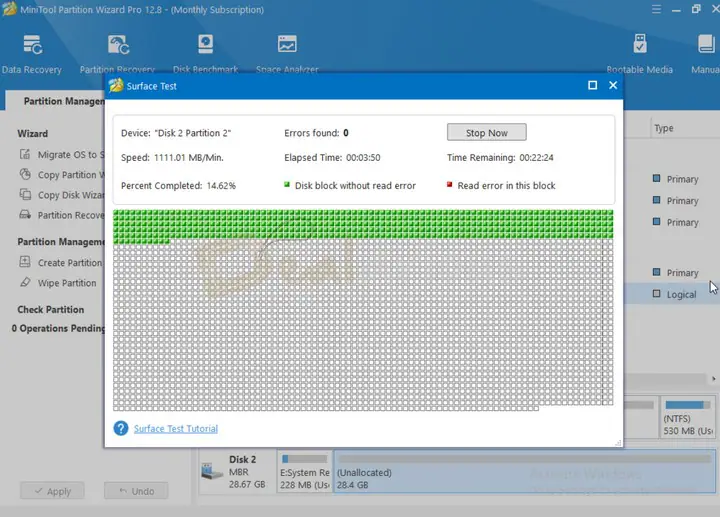
Task: Select E:System Re partition block on Disk 2
Action: (304, 472)
